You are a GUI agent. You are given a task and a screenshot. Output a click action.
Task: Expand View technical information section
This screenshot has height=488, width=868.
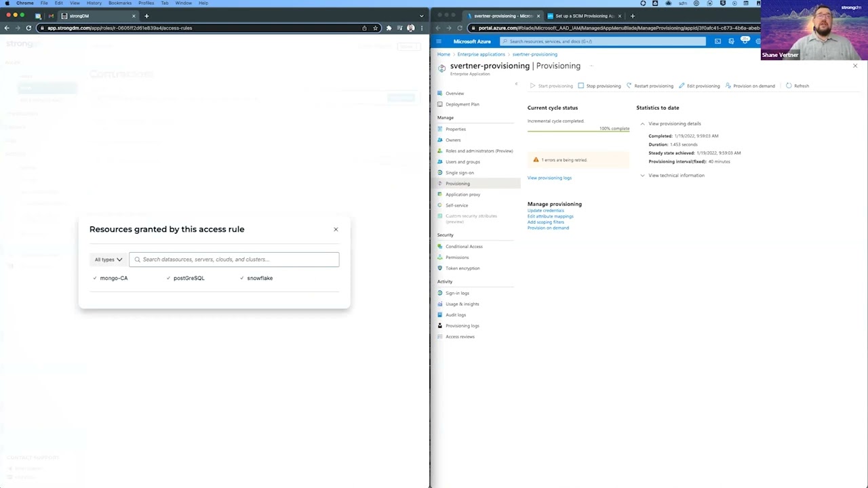click(672, 176)
